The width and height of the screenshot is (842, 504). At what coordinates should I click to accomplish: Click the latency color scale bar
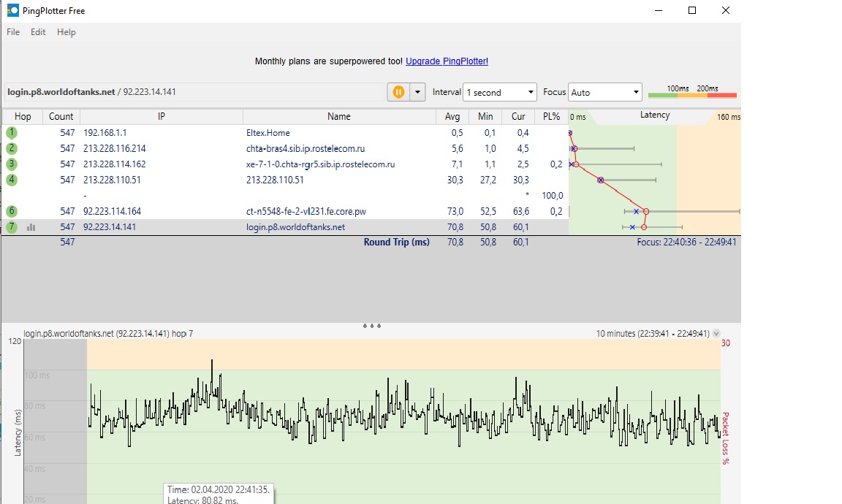(692, 93)
